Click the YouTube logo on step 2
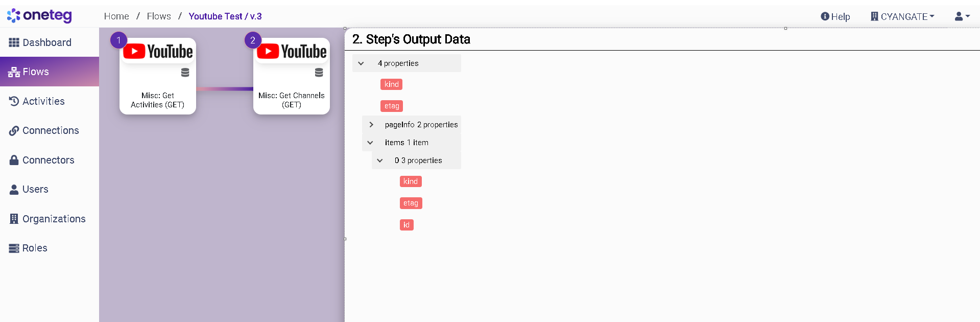This screenshot has height=322, width=980. coord(292,52)
